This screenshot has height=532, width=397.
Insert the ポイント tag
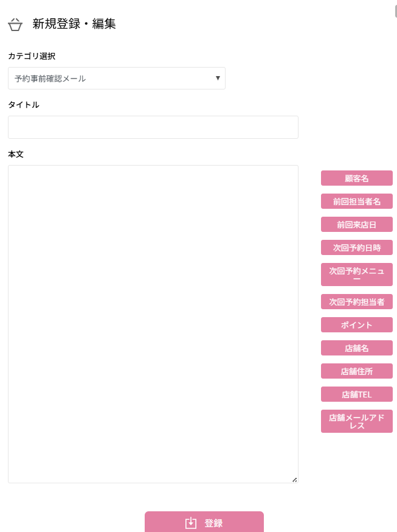pos(356,325)
